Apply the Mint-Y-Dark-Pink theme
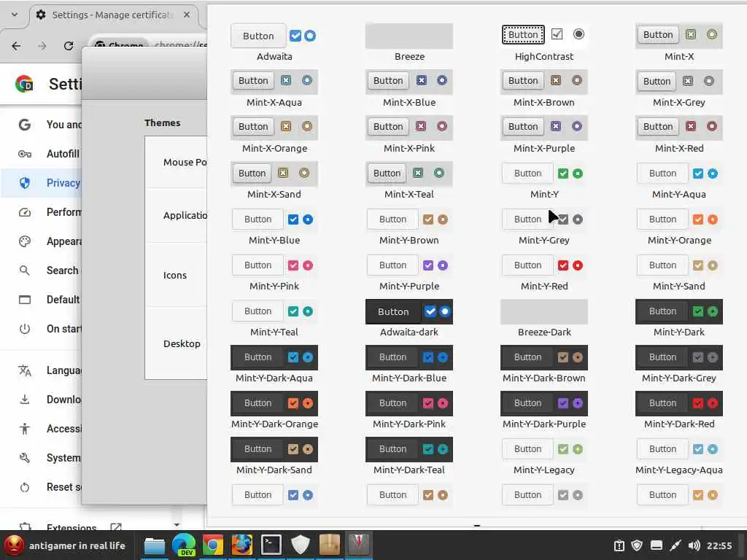This screenshot has width=747, height=560. coord(409,411)
